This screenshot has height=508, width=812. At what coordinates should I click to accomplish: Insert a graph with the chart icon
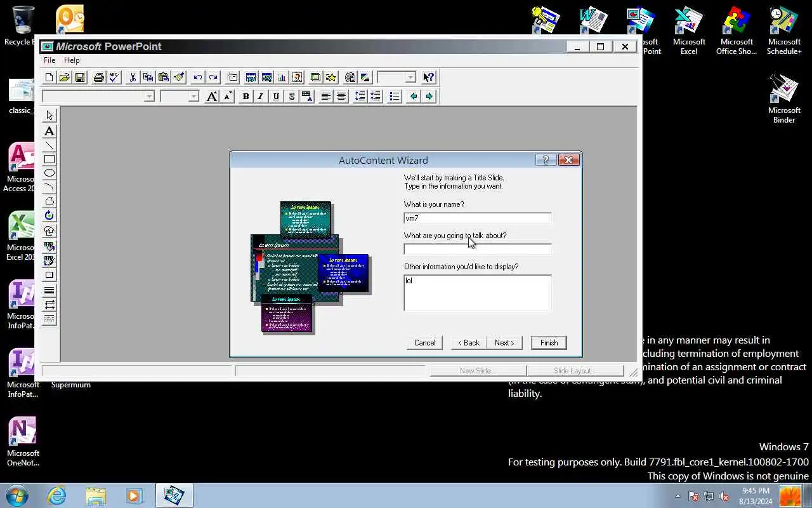tap(282, 77)
